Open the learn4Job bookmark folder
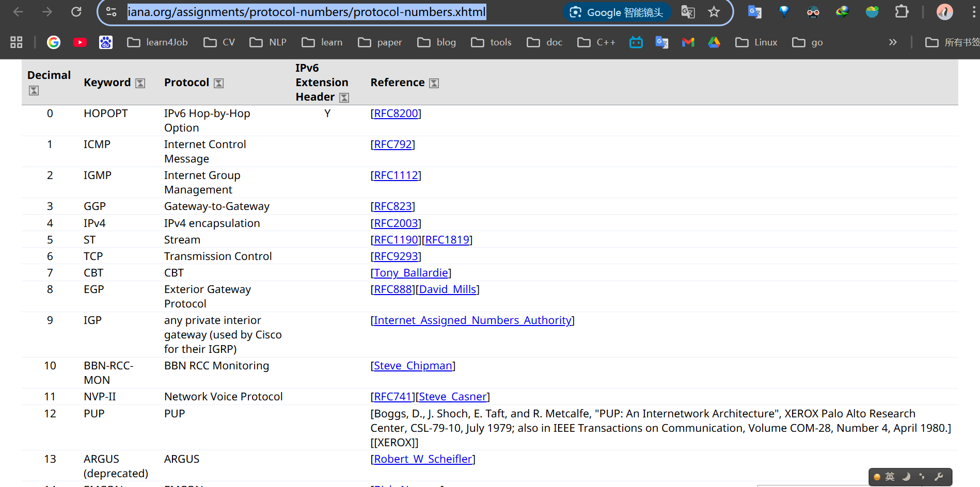The image size is (980, 487). (157, 42)
